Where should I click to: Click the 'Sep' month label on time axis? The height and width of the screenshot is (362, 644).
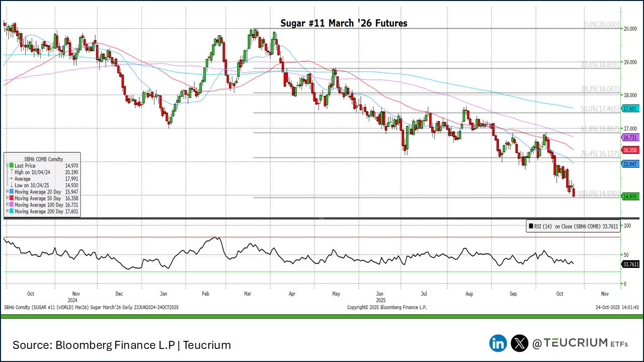pyautogui.click(x=513, y=293)
